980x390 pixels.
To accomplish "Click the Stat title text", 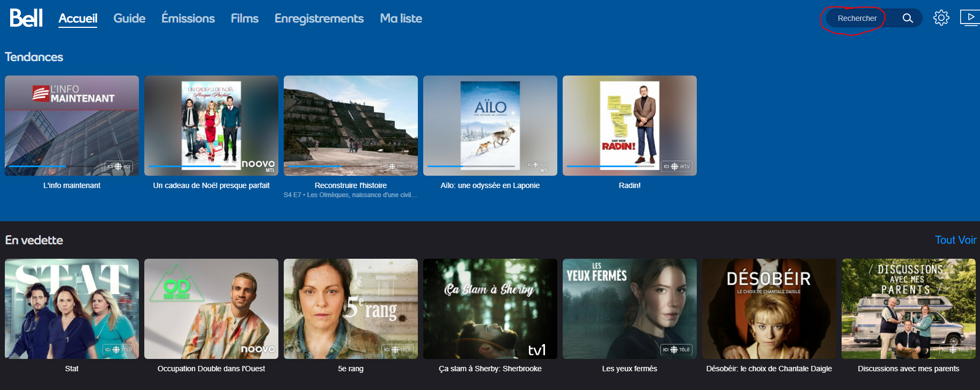I will coord(72,369).
